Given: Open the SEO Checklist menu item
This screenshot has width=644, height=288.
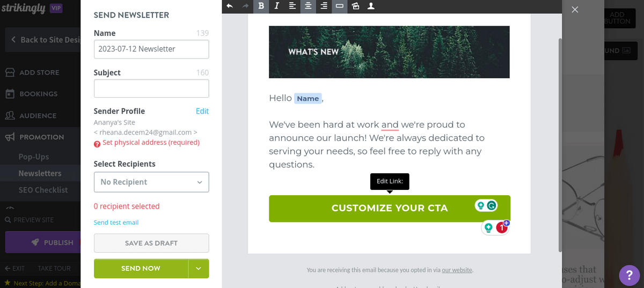Looking at the screenshot, I should (43, 190).
